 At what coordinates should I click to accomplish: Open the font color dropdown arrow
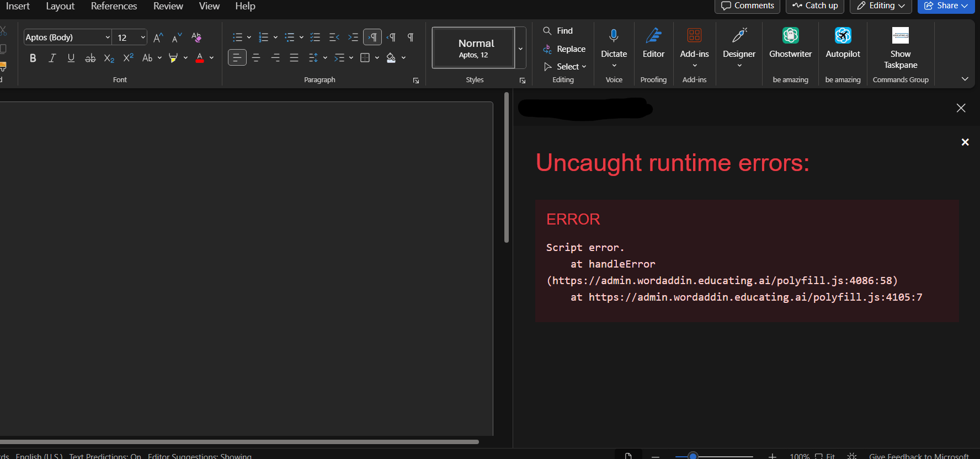(x=212, y=58)
